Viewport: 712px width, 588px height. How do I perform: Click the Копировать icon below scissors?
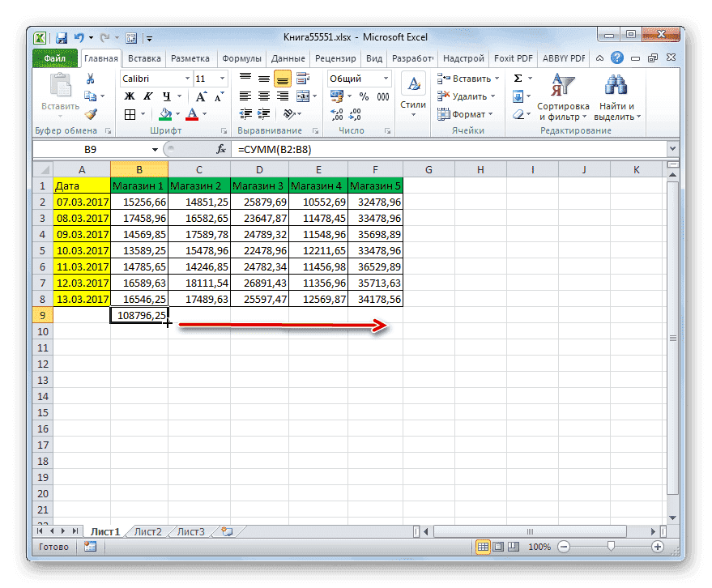[x=91, y=95]
